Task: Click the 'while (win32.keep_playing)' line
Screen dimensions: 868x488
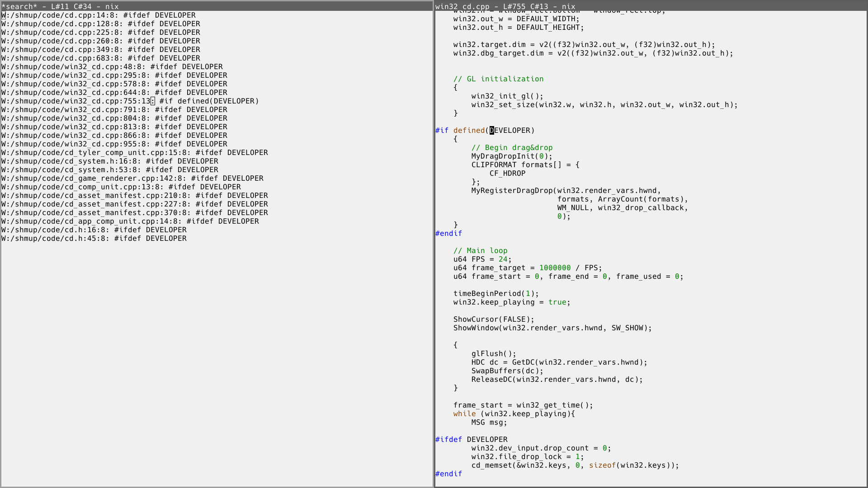Action: click(x=514, y=414)
